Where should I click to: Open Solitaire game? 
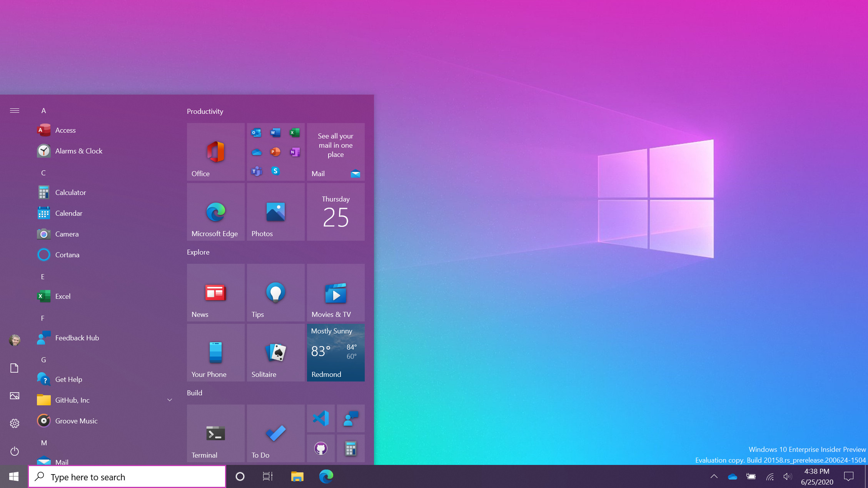pos(275,352)
